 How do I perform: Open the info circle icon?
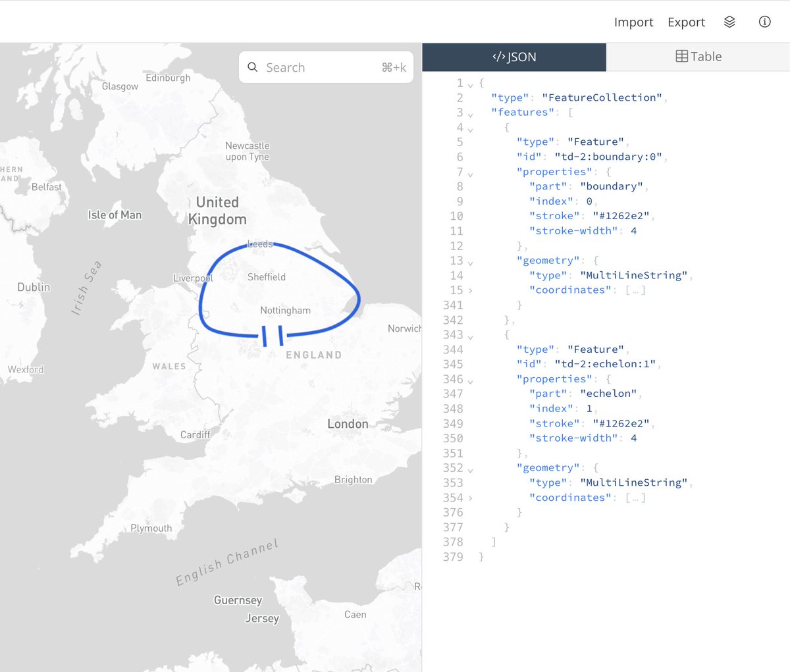point(764,22)
